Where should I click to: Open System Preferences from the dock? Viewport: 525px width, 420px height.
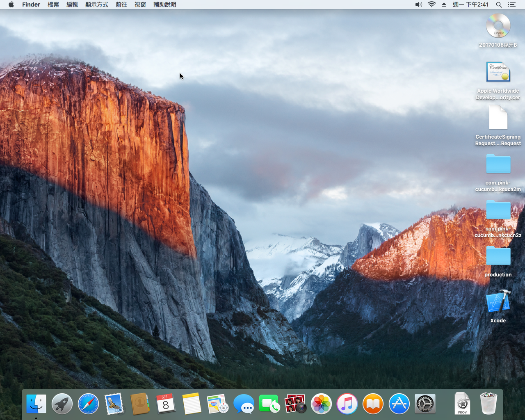(425, 404)
